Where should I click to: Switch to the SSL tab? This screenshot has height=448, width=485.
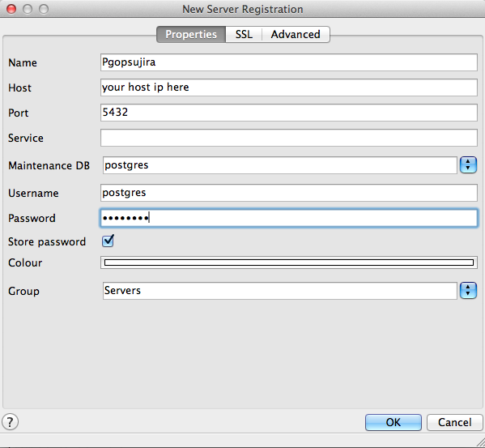click(x=244, y=34)
